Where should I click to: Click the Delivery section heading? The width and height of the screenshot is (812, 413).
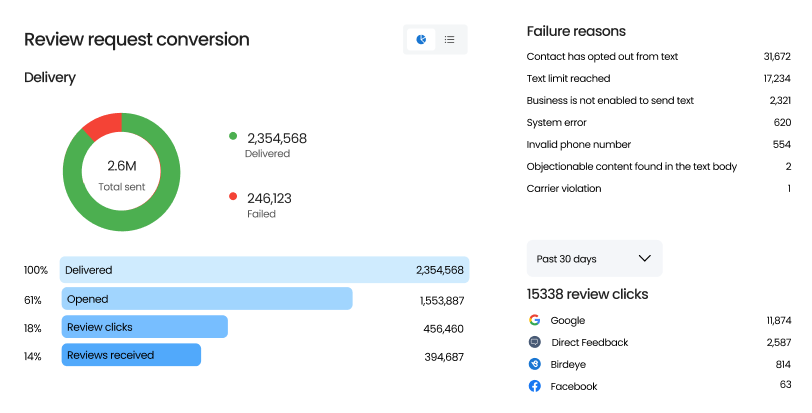50,78
